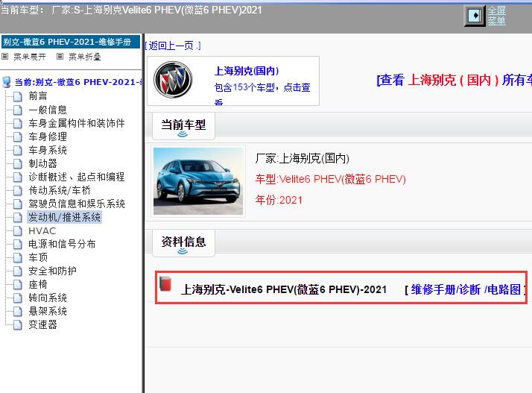The width and height of the screenshot is (532, 393).
Task: Select the 资料信息 tab
Action: pyautogui.click(x=183, y=243)
